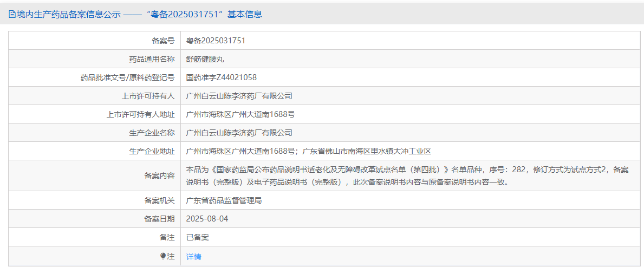Click the company name in the 生产企业名称 row
Image resolution: width=644 pixels, height=267 pixels.
(x=239, y=133)
